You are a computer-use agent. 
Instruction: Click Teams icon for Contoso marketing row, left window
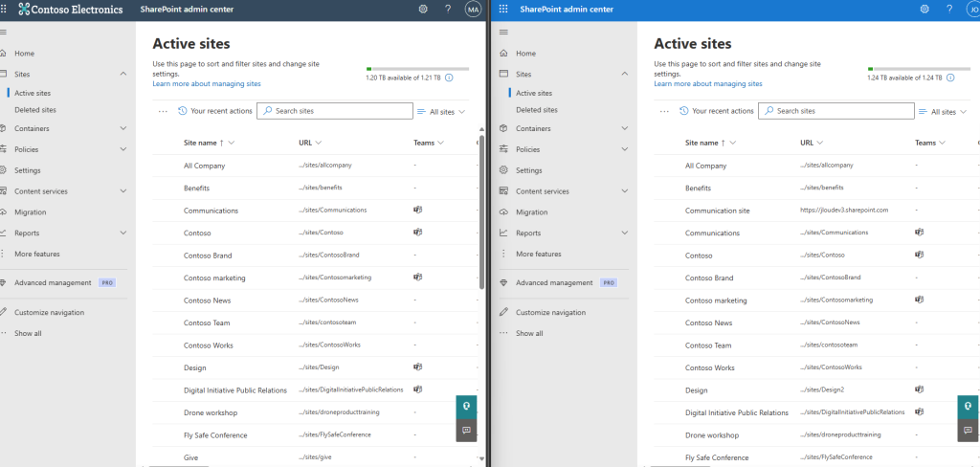point(417,277)
